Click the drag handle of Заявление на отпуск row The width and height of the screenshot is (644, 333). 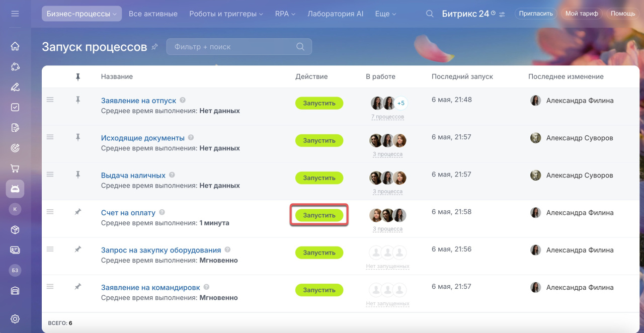[x=50, y=100]
